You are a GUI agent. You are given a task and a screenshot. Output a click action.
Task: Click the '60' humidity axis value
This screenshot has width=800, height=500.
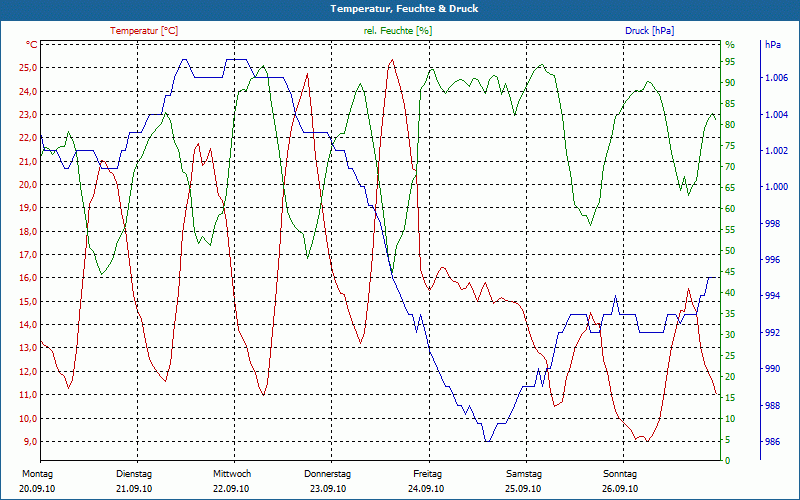pyautogui.click(x=730, y=209)
